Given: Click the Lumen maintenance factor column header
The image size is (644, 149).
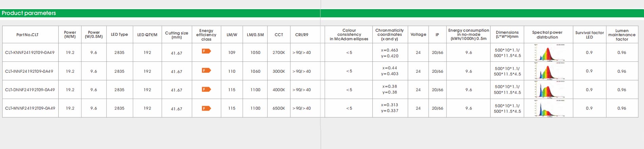Looking at the screenshot, I should coord(622,35).
